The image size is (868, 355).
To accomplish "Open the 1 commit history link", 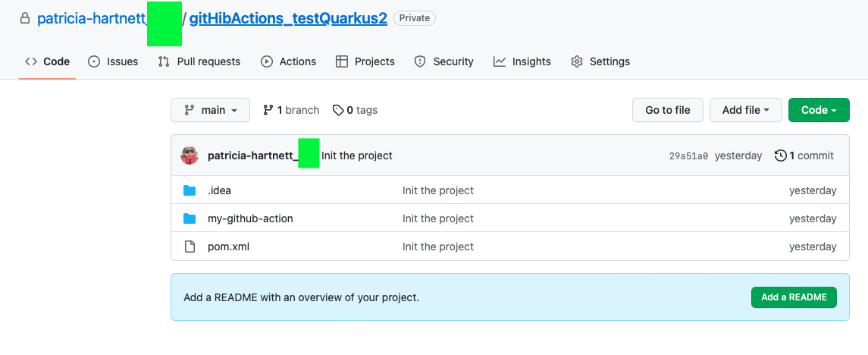I will pos(804,156).
